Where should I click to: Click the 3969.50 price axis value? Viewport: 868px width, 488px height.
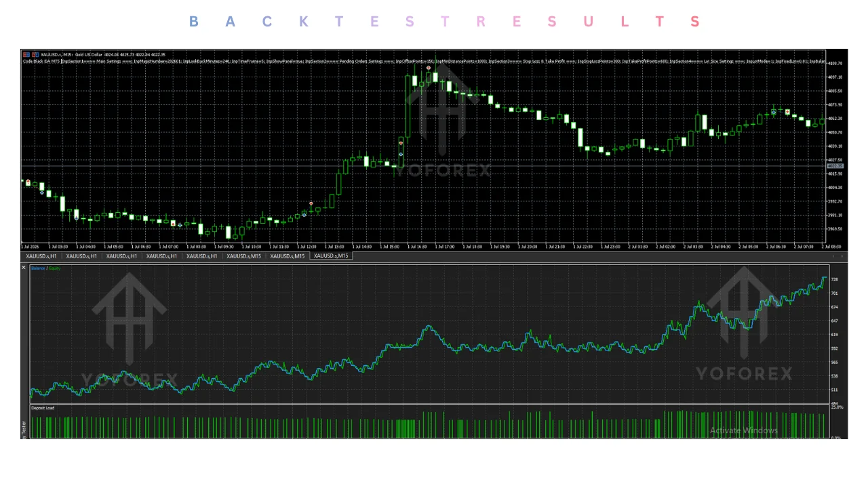click(x=835, y=229)
